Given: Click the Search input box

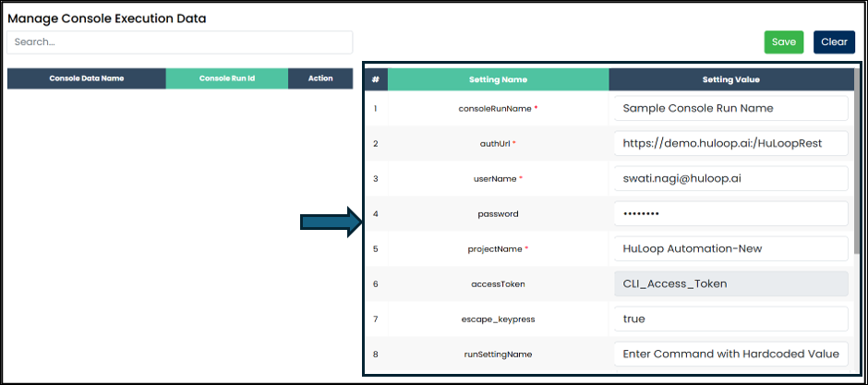Looking at the screenshot, I should pos(179,42).
